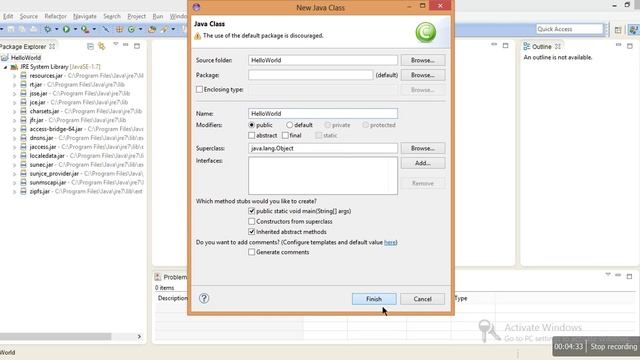Open the Run menu

click(158, 16)
